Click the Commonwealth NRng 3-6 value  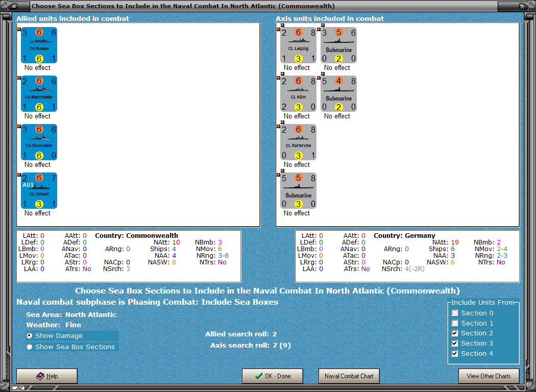(x=222, y=256)
